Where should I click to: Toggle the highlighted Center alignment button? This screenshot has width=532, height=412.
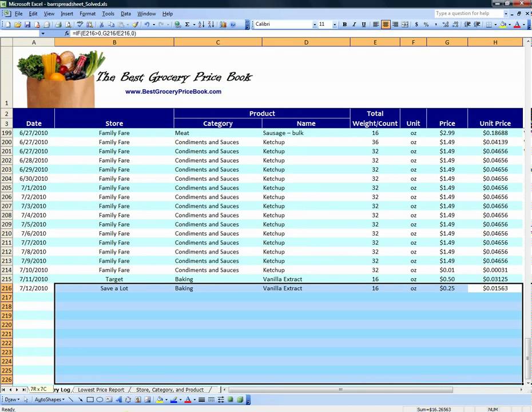pos(386,25)
